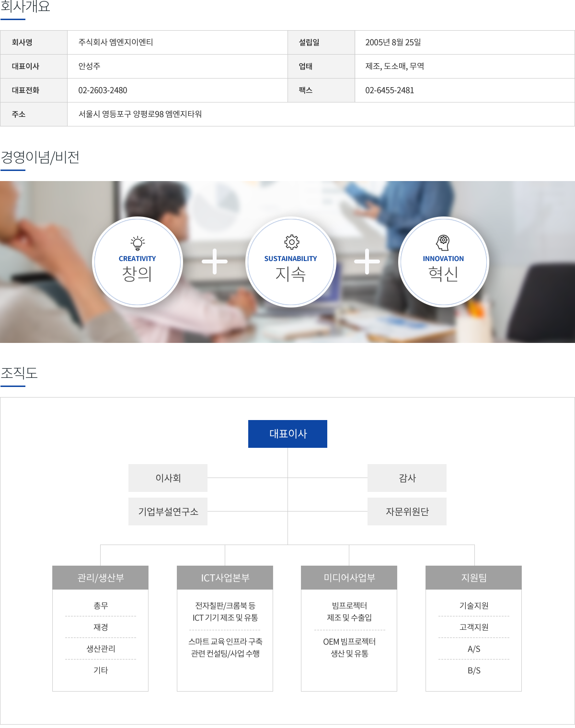Click the address 서울시 영등포구 양평로98 엠엔지타워
The height and width of the screenshot is (728, 575).
click(x=140, y=114)
